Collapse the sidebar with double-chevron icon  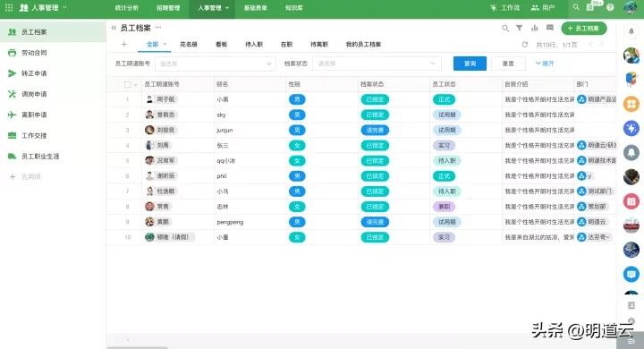(114, 28)
